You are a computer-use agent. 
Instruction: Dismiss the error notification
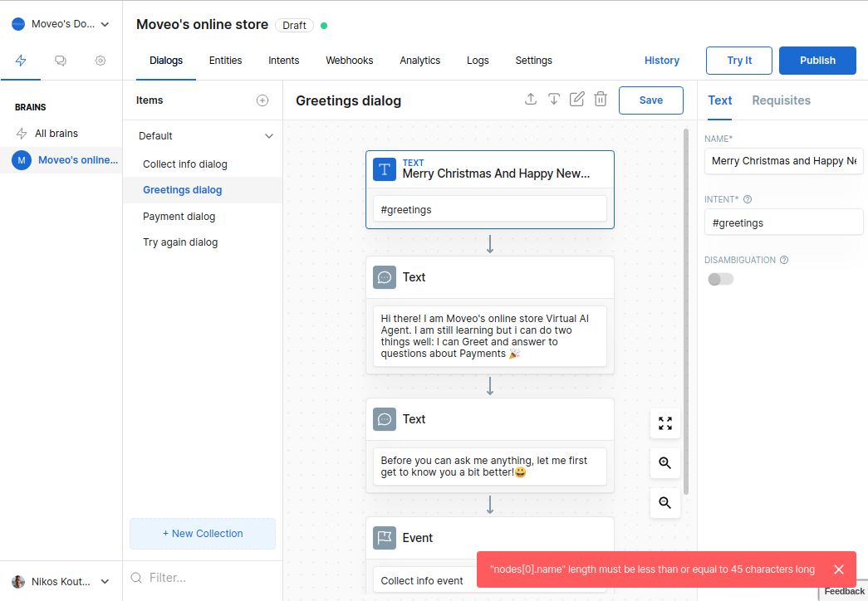coord(839,569)
